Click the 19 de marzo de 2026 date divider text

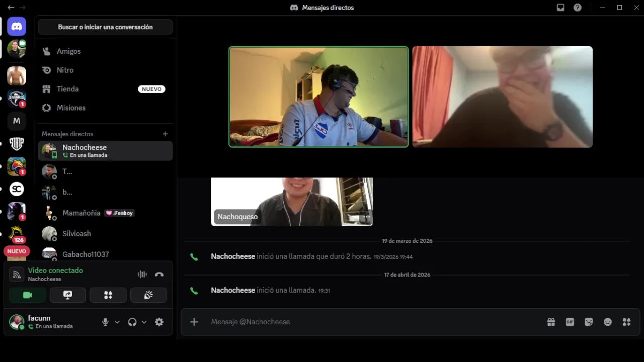pos(407,241)
